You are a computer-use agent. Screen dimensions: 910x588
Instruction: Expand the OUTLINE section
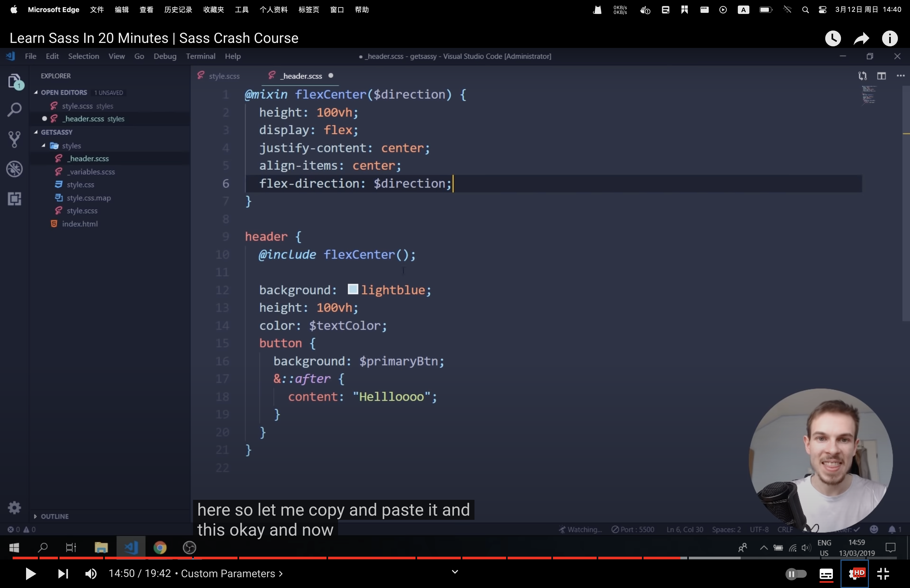pos(35,516)
